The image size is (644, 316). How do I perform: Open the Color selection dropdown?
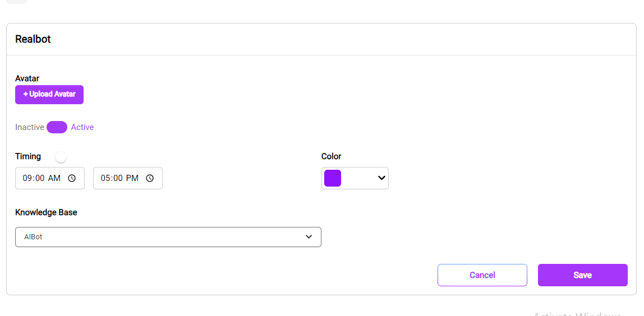355,178
